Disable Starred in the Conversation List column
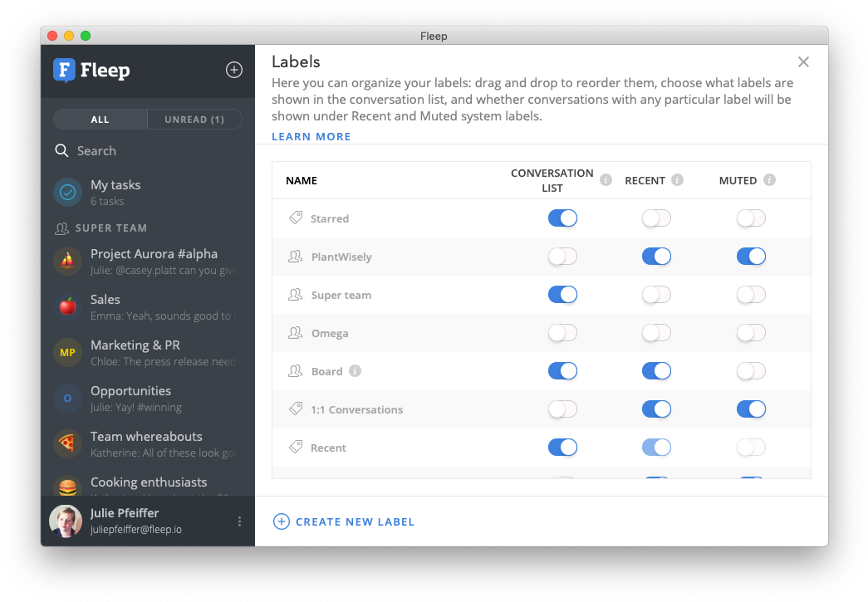 pos(562,218)
